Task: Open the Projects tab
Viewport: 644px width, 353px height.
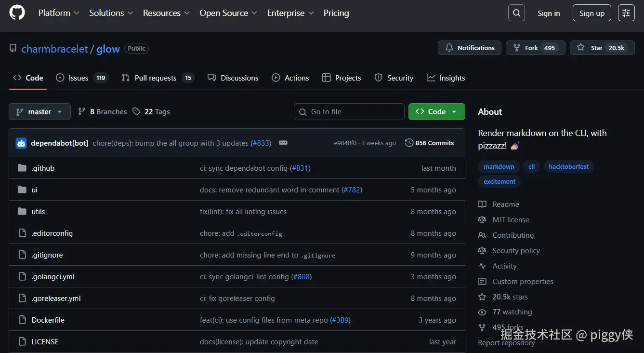Action: (x=342, y=78)
